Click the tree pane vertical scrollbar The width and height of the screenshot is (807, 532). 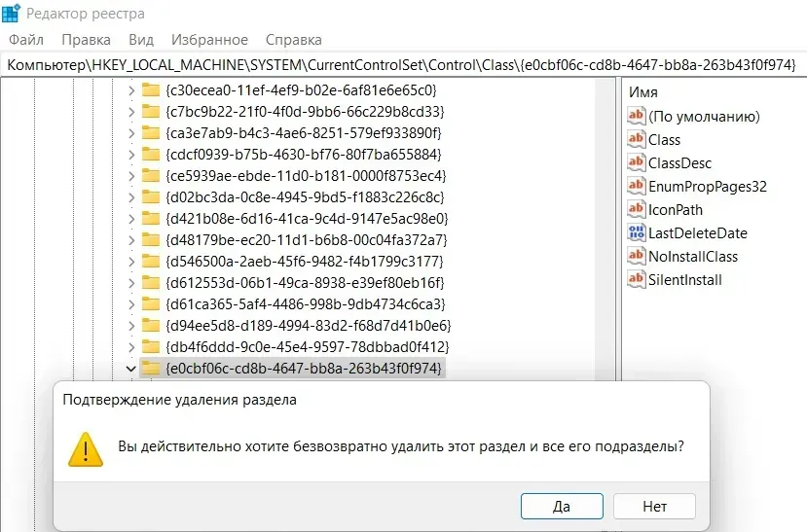(605, 230)
